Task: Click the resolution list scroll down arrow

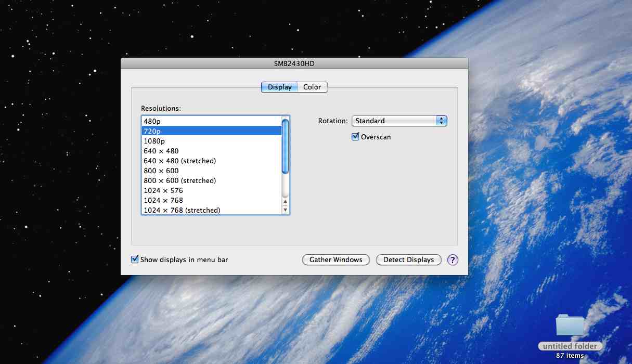Action: [x=285, y=210]
